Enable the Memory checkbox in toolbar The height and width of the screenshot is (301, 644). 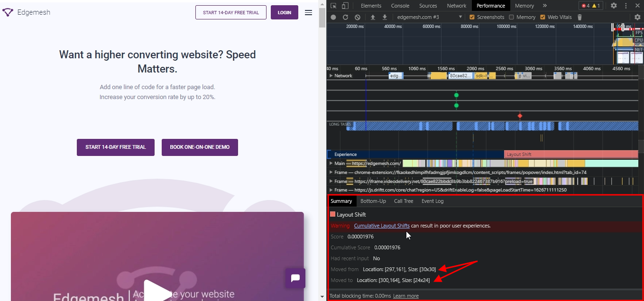point(511,17)
